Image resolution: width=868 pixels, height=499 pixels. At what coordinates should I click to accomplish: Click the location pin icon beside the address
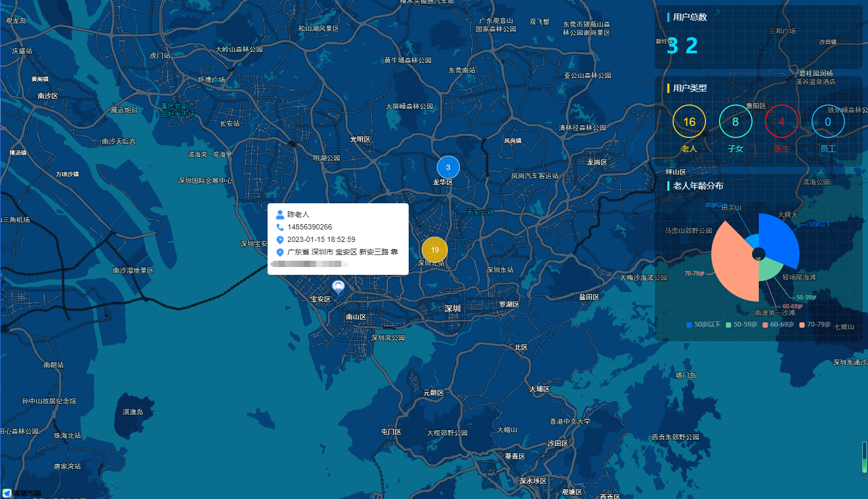(280, 252)
